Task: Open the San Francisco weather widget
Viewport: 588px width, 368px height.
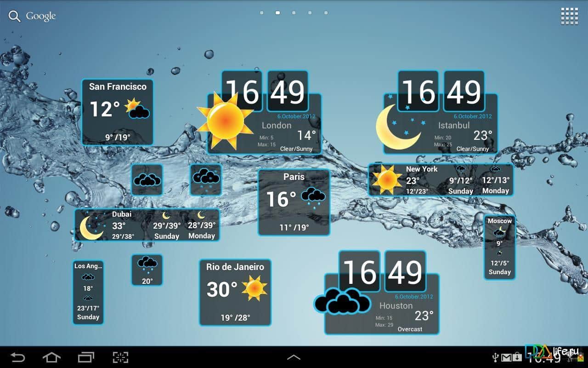Action: point(118,112)
